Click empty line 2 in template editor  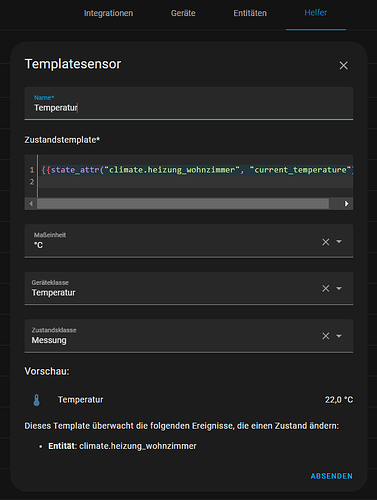(x=197, y=182)
